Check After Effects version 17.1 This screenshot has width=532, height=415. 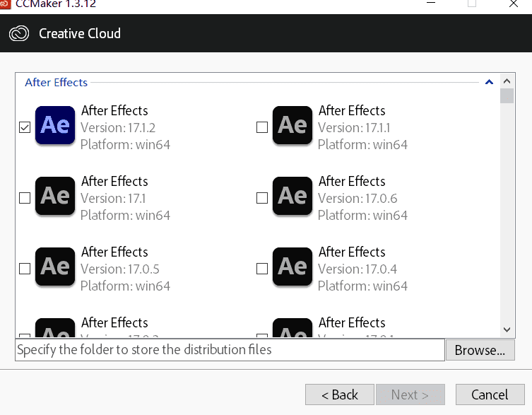25,198
